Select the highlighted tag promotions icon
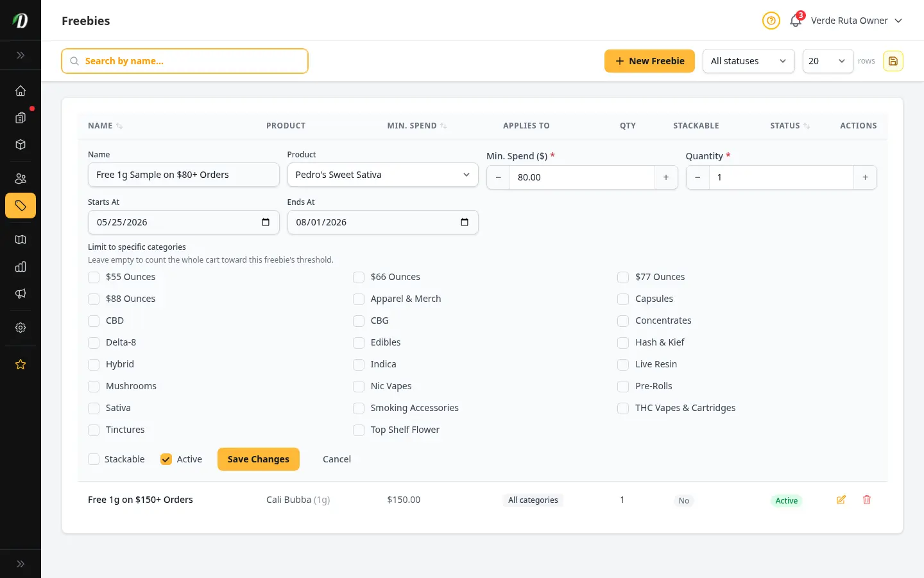924x578 pixels. tap(21, 206)
